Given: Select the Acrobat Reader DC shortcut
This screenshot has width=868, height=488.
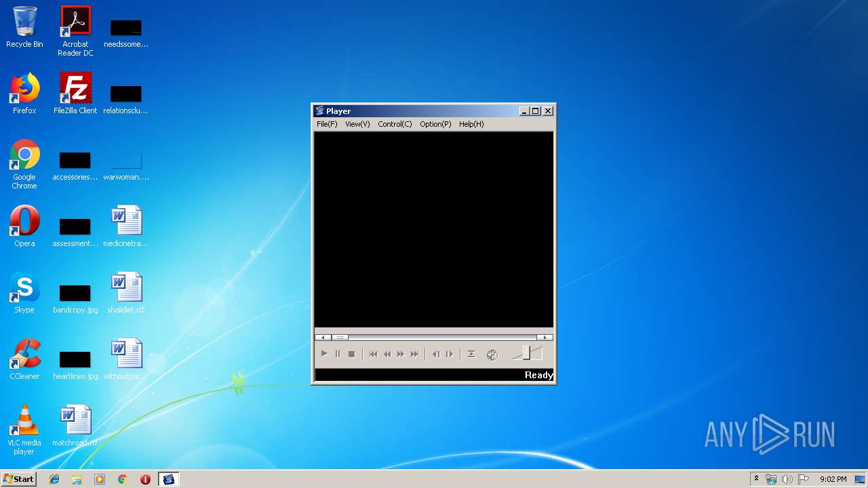Looking at the screenshot, I should coord(75,31).
